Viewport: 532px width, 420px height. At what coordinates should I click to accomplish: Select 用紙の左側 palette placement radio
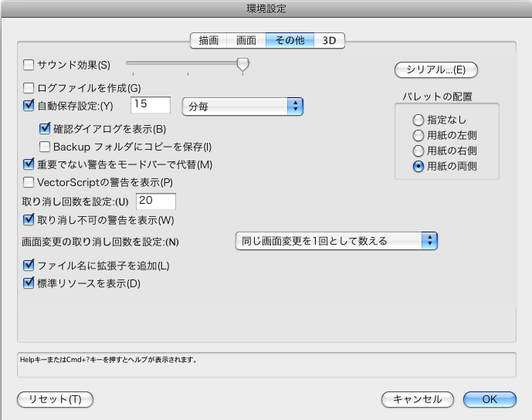(x=418, y=135)
